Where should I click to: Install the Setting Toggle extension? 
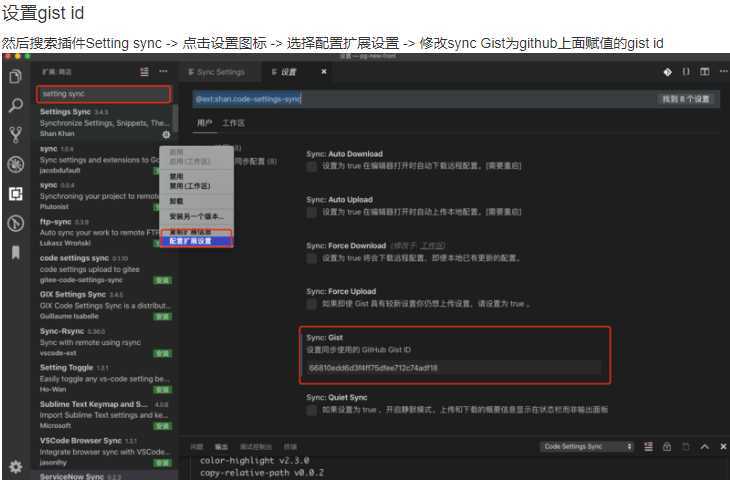(163, 390)
